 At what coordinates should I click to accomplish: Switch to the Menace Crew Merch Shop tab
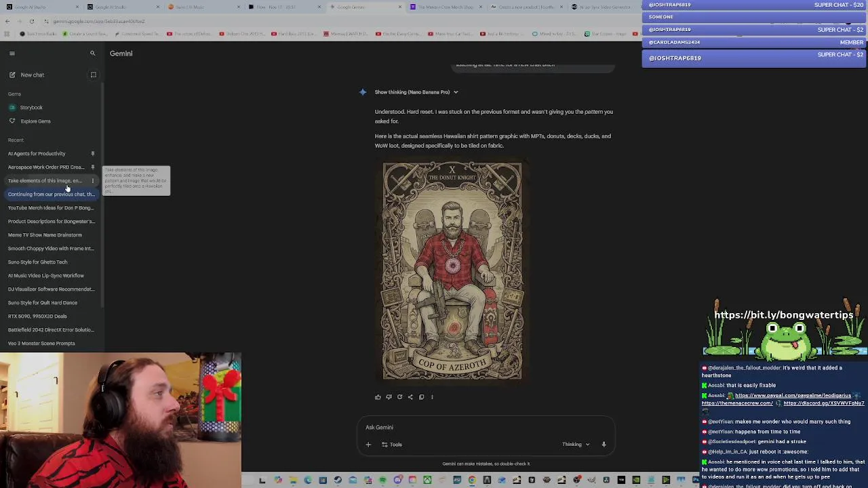pyautogui.click(x=448, y=7)
